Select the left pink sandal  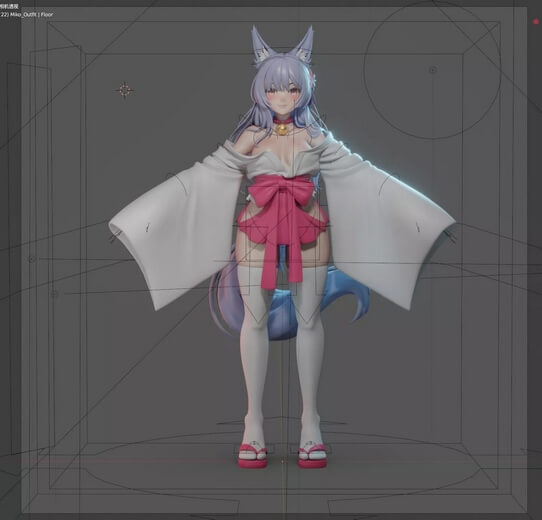252,455
